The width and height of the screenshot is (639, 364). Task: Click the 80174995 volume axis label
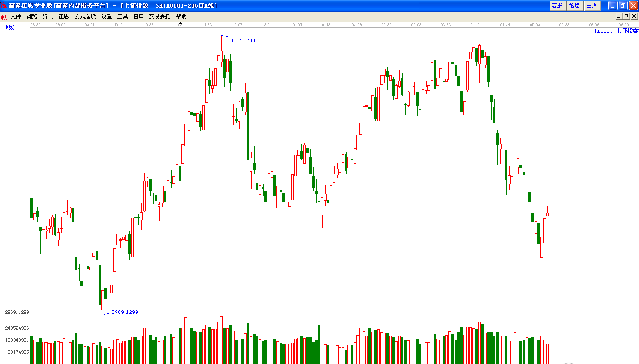click(x=19, y=352)
